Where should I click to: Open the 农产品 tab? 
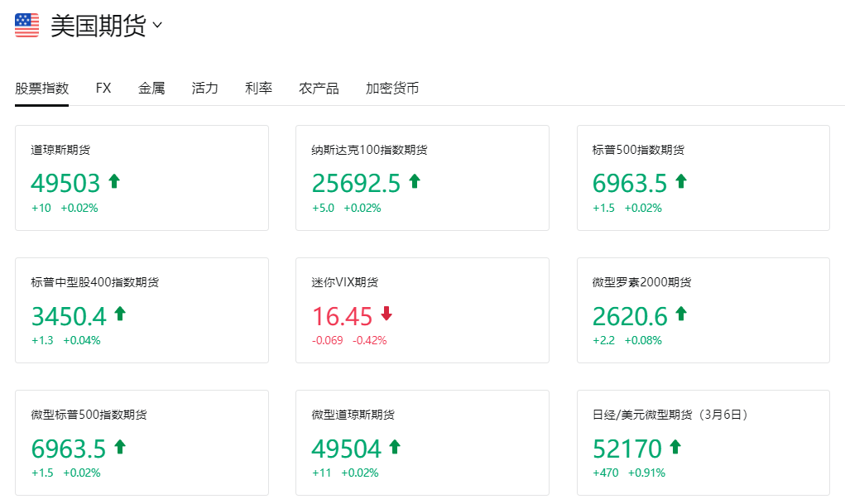coord(319,88)
